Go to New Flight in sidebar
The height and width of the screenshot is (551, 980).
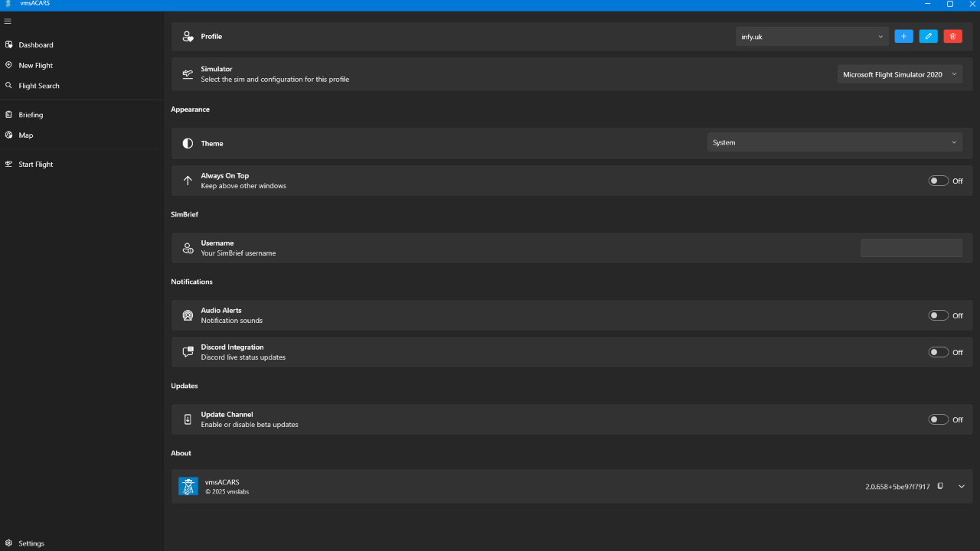click(35, 65)
